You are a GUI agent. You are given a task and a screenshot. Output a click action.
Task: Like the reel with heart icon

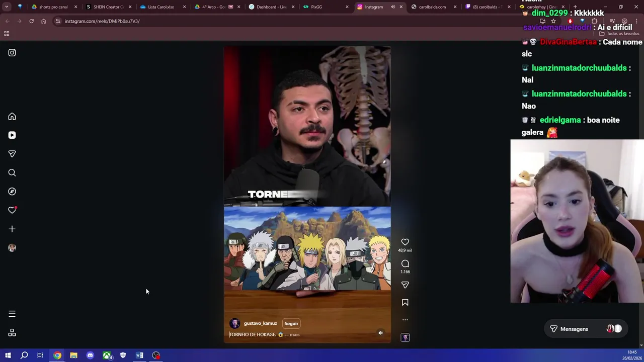pyautogui.click(x=405, y=242)
